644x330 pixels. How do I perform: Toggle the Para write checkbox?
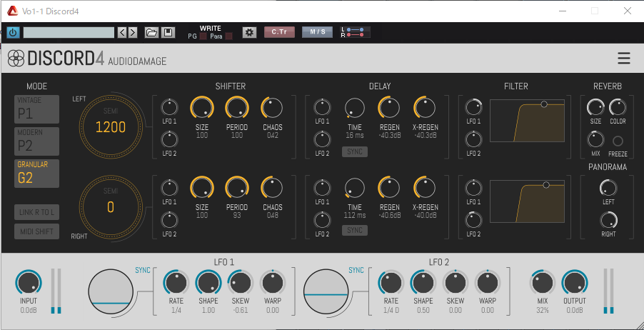point(228,36)
